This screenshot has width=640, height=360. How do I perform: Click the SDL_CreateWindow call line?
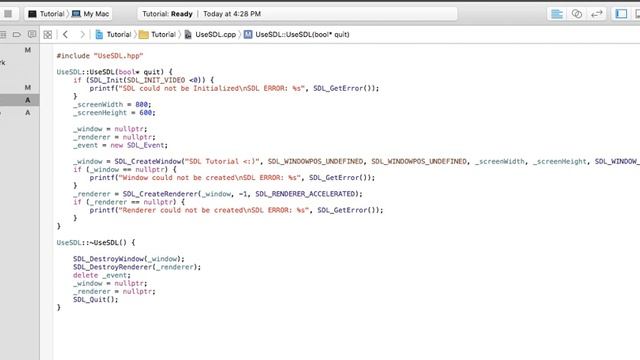[356, 162]
